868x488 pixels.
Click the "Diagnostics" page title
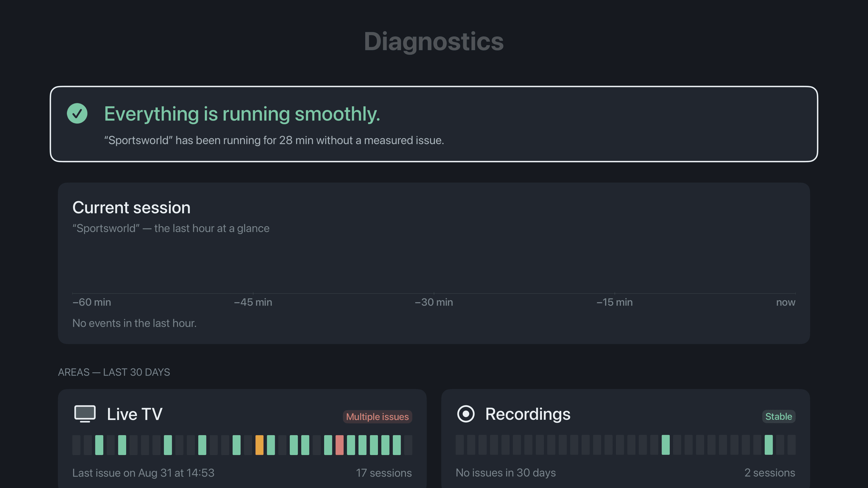434,42
